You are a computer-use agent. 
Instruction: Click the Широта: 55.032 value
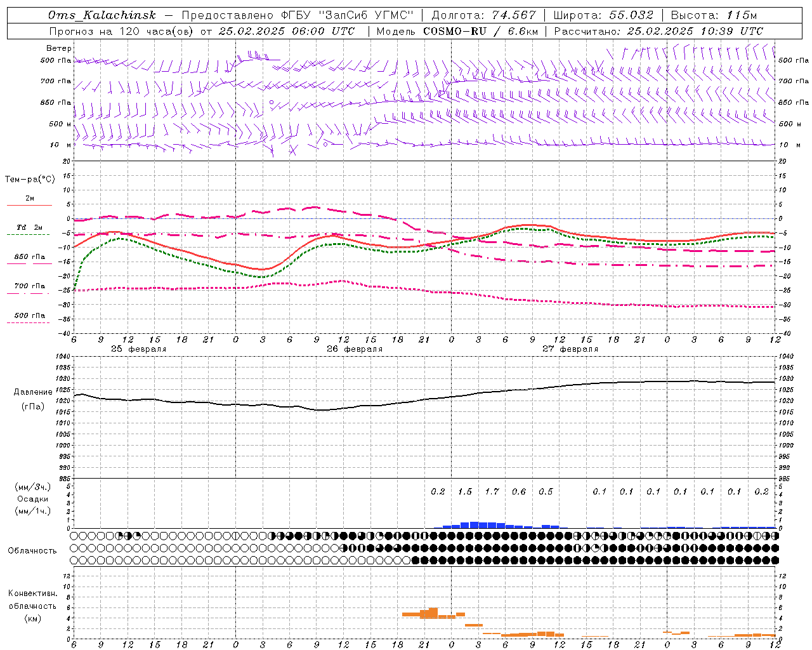604,16
